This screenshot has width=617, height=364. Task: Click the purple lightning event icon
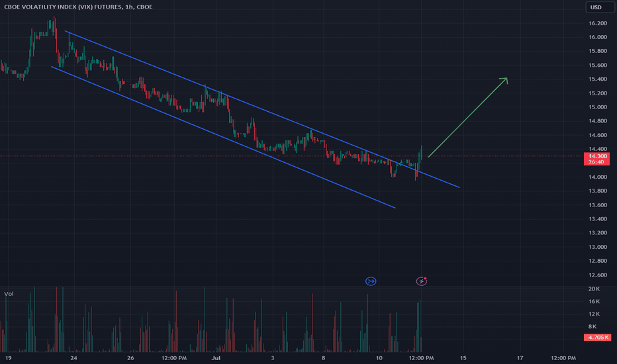click(x=422, y=281)
